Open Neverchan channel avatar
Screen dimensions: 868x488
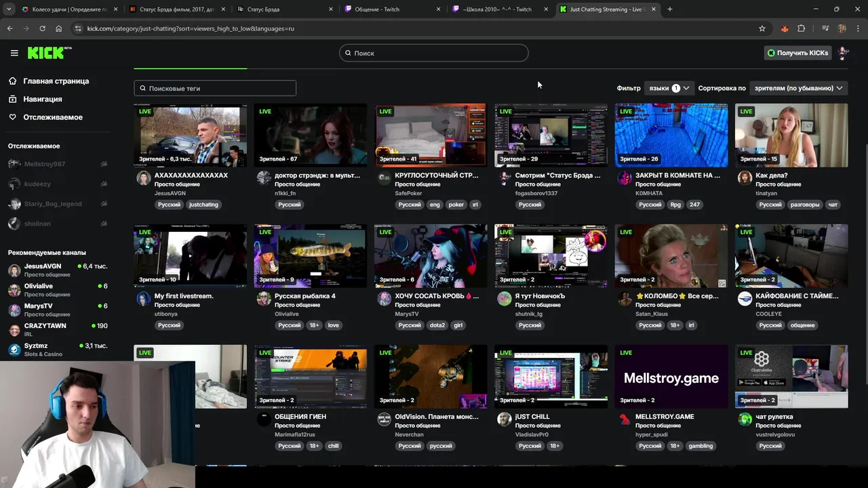[384, 420]
